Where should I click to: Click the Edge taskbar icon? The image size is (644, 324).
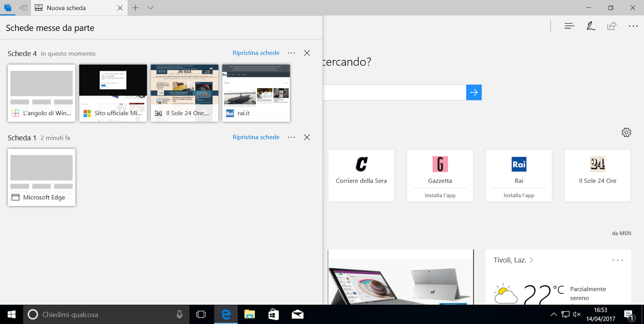click(x=226, y=314)
